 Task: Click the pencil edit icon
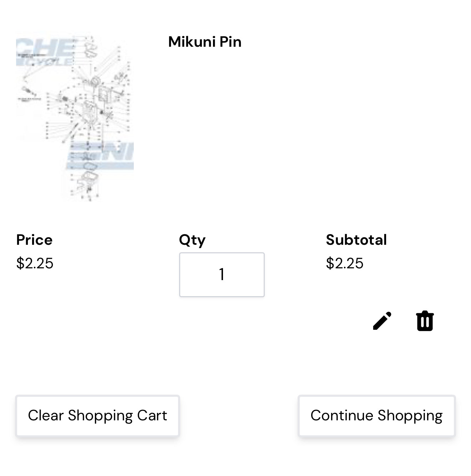point(382,321)
